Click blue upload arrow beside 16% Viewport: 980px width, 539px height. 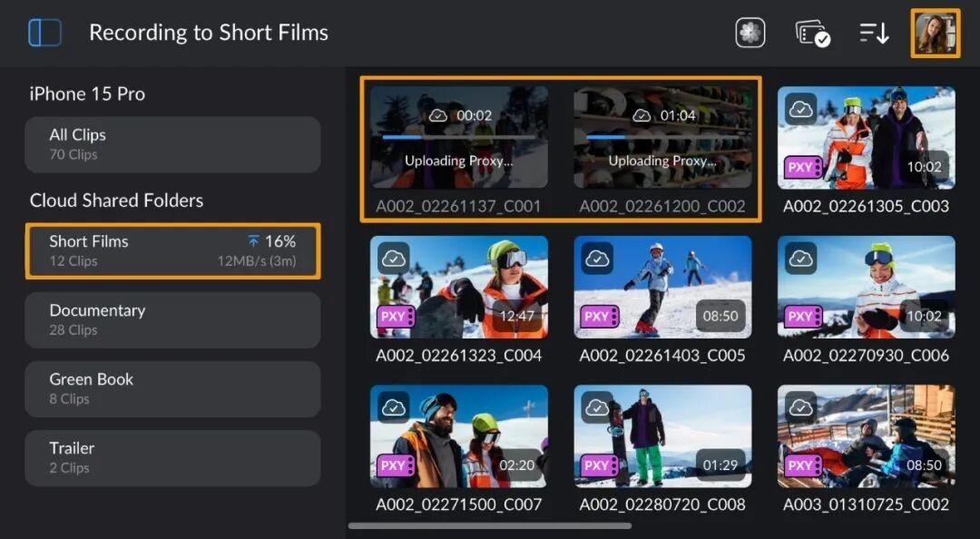click(x=253, y=241)
